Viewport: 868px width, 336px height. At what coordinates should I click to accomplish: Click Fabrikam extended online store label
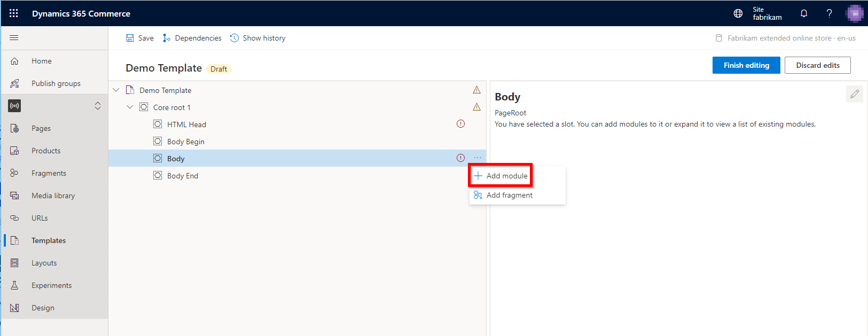(791, 38)
